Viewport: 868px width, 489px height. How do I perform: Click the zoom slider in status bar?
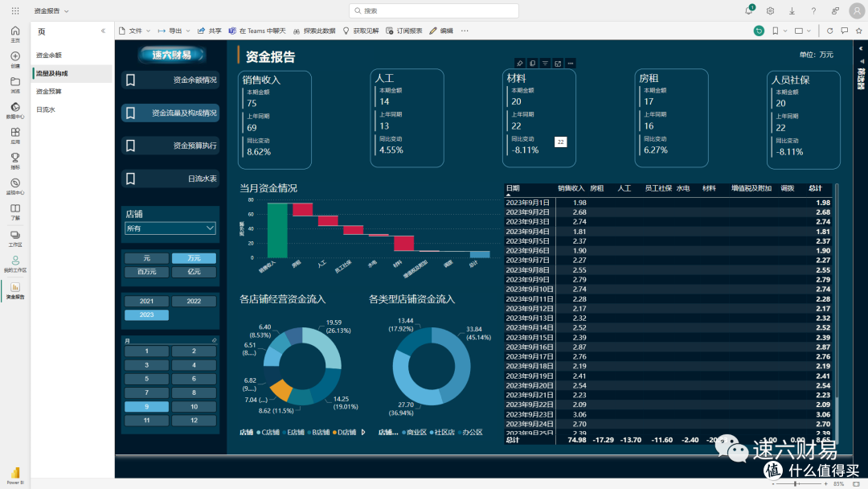[x=796, y=484]
